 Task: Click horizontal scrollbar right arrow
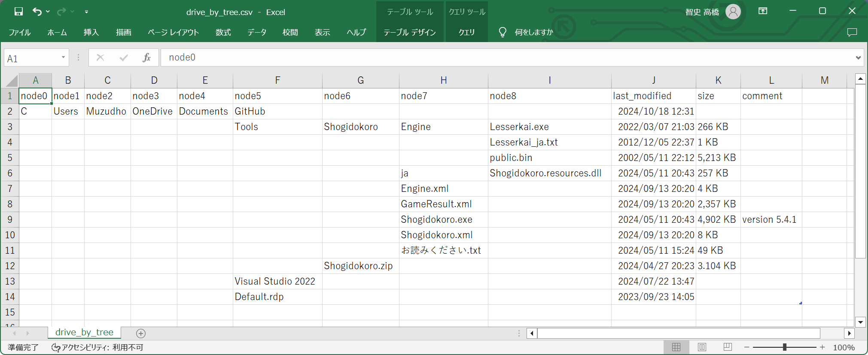click(x=849, y=333)
